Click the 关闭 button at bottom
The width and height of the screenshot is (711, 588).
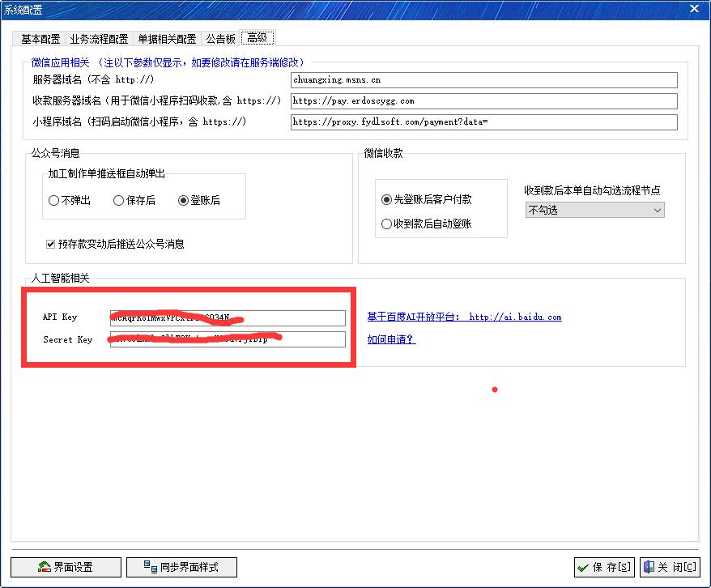coord(669,567)
